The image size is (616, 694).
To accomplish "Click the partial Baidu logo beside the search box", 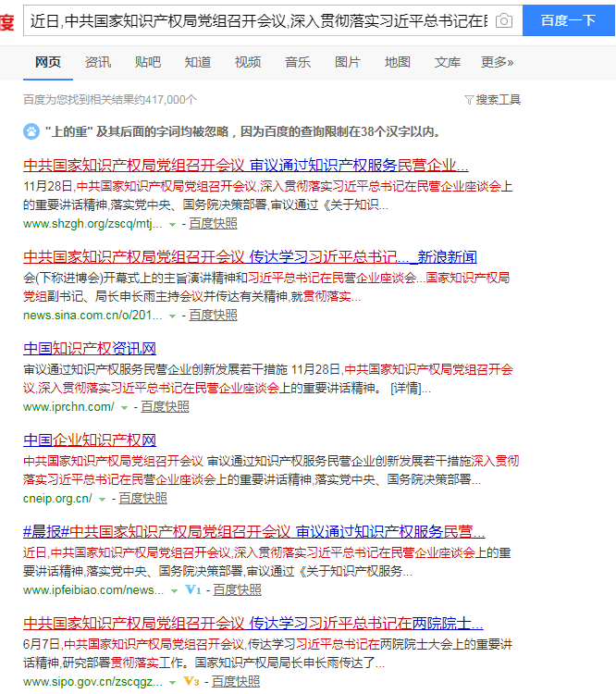I will [x=7, y=21].
